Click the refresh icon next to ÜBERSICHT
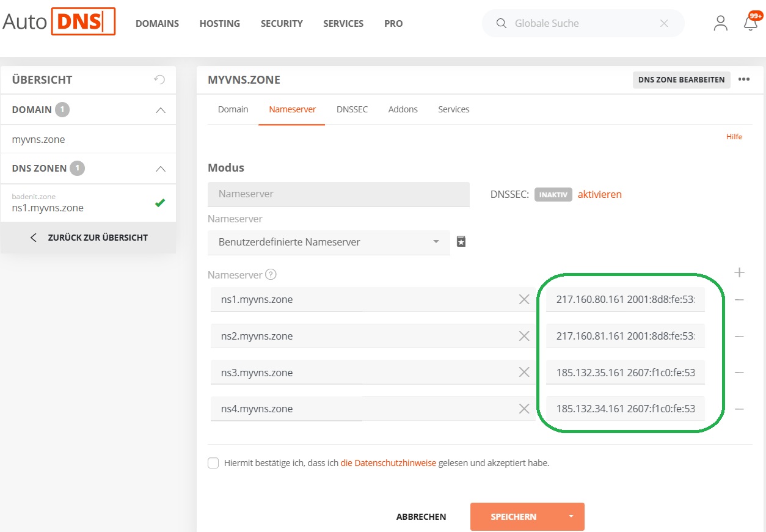This screenshot has height=532, width=766. point(159,79)
